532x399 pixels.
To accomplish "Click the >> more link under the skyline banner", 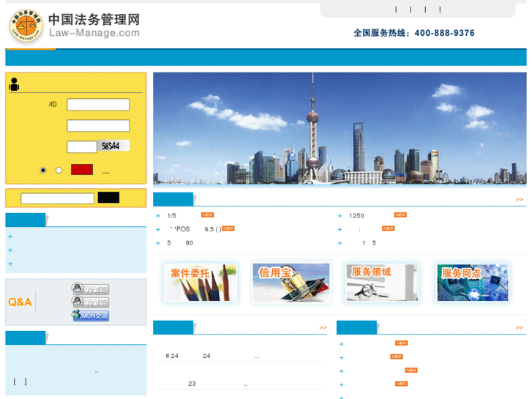I will click(x=519, y=199).
